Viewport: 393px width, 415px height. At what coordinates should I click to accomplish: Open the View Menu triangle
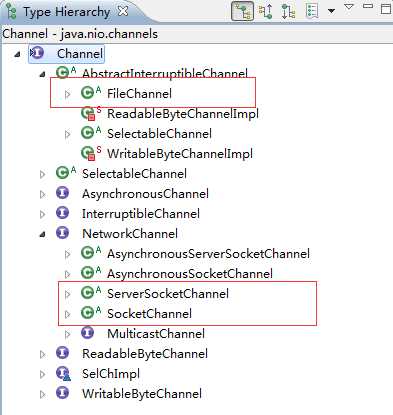(349, 7)
